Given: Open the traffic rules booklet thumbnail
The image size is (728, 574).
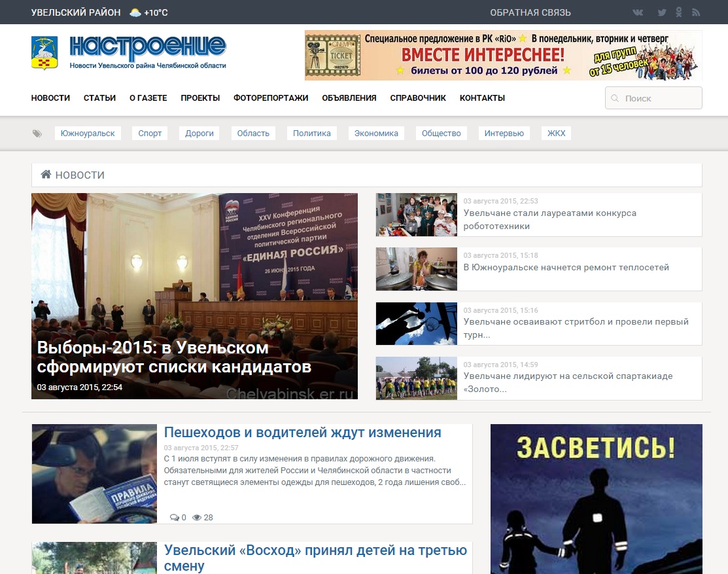Looking at the screenshot, I should (x=94, y=474).
